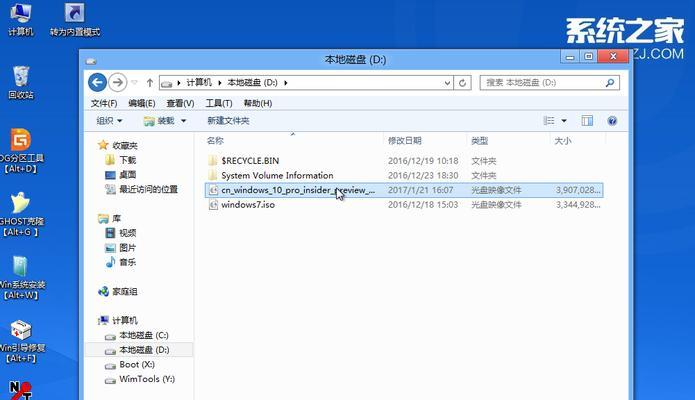The image size is (695, 400).
Task: Open the 文件(F) menu
Action: (104, 103)
